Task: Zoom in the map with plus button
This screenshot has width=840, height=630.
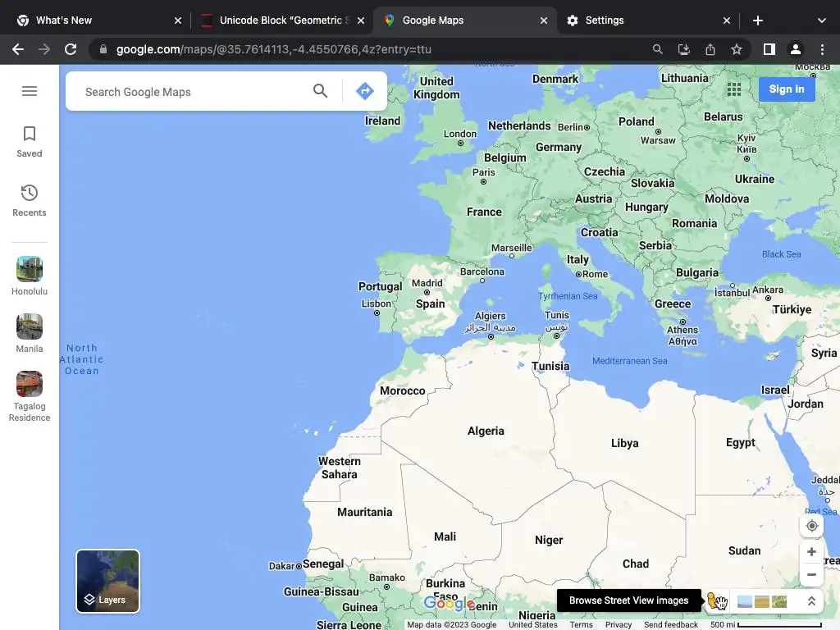Action: 811,552
